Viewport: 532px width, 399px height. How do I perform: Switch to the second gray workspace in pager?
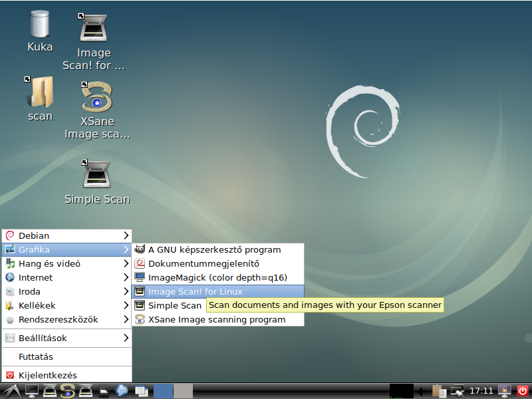click(184, 391)
